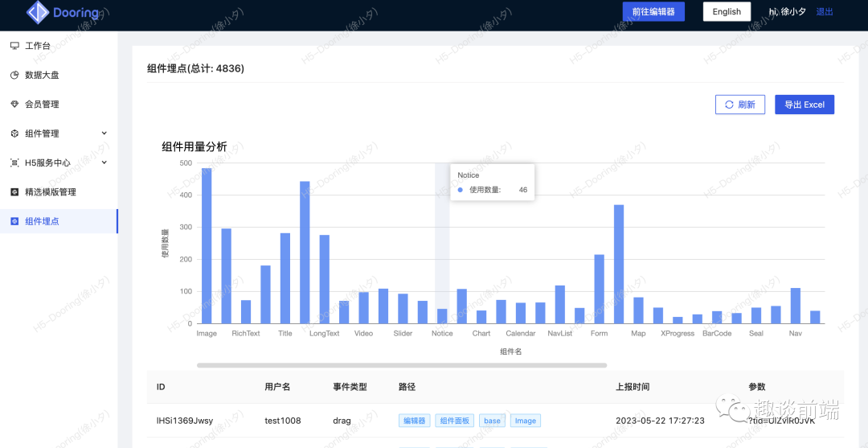The image size is (868, 448).
Task: Open the 数据大盘 menu item
Action: pos(42,75)
